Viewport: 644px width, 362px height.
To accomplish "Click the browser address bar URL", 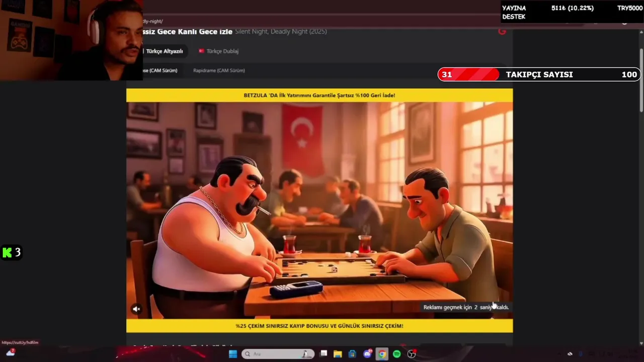I will click(x=153, y=21).
